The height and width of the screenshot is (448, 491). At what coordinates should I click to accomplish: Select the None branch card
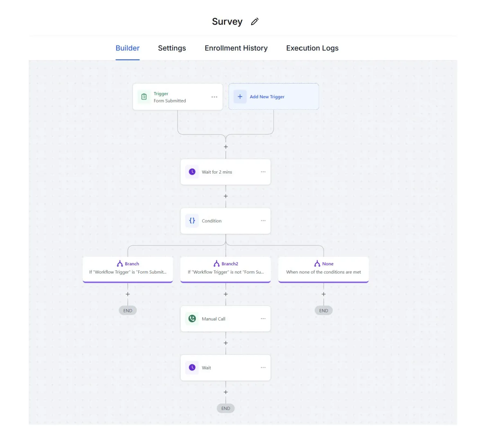pyautogui.click(x=323, y=269)
